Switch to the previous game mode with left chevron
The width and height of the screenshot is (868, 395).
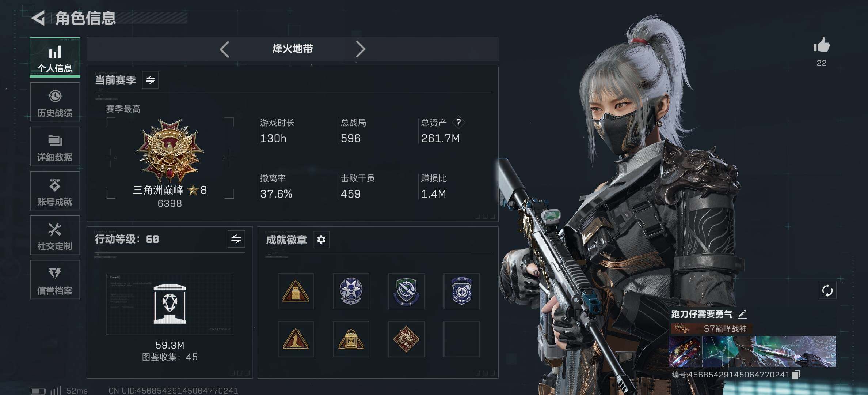tap(224, 49)
